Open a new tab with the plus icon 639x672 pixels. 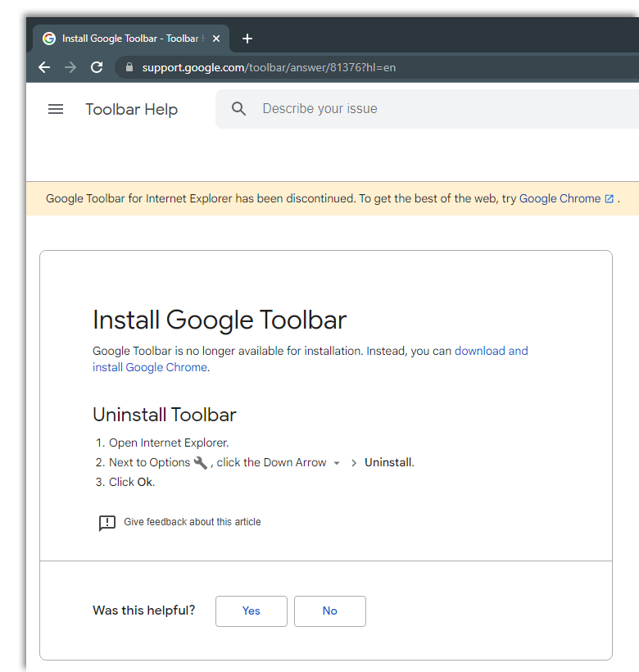pyautogui.click(x=247, y=39)
